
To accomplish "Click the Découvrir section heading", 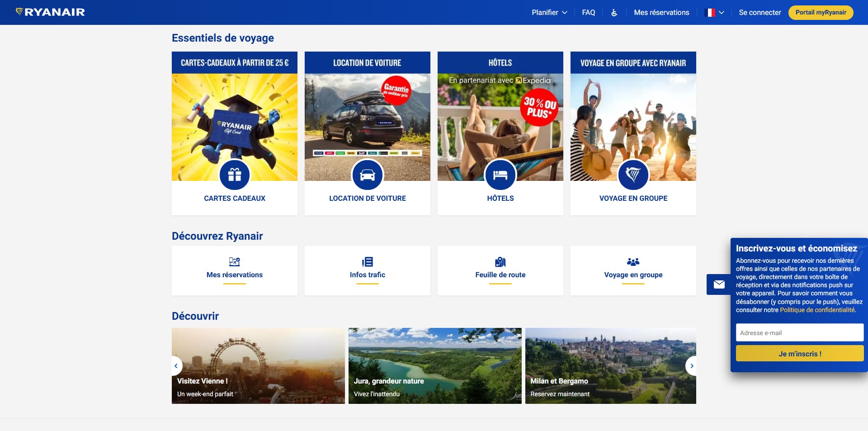I will (x=195, y=316).
